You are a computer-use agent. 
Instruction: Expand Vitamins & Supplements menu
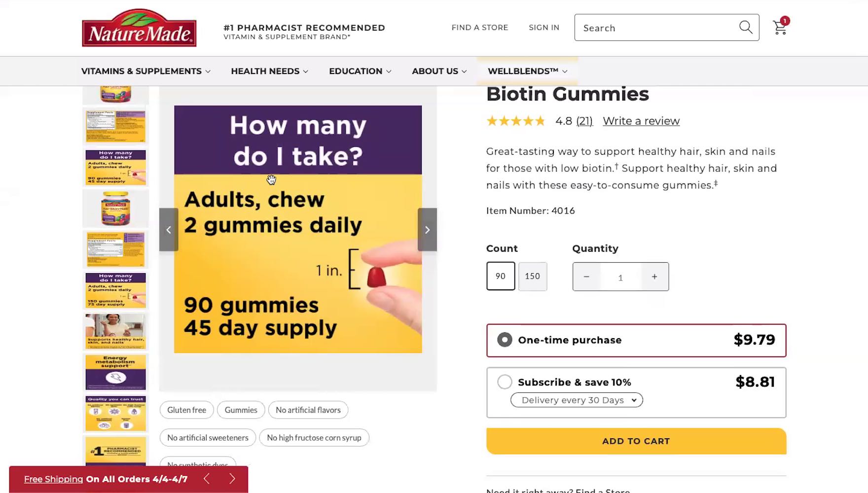click(x=145, y=71)
